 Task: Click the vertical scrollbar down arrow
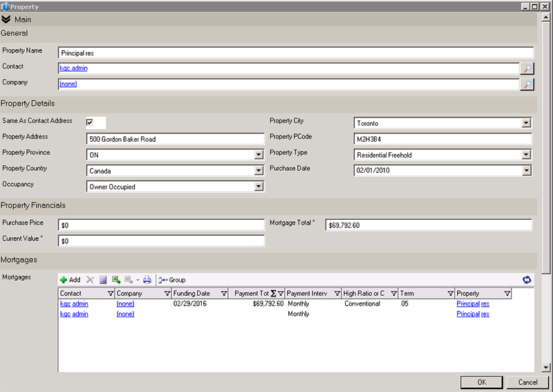pos(546,368)
